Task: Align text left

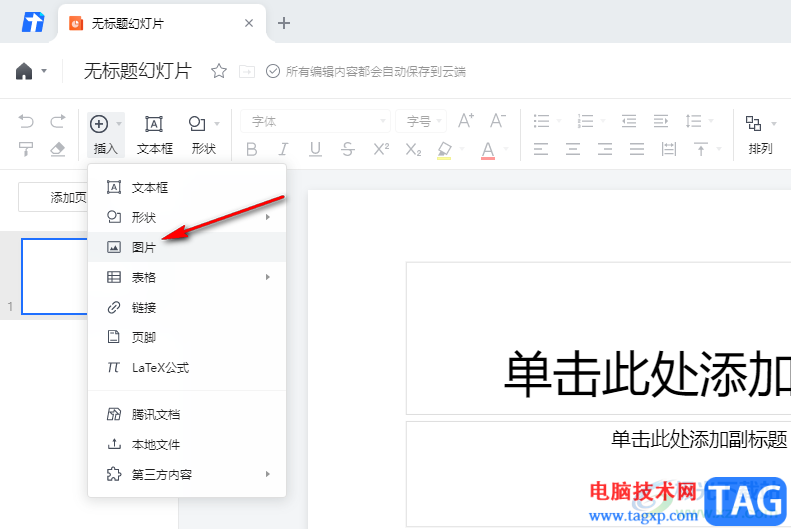Action: click(x=541, y=149)
